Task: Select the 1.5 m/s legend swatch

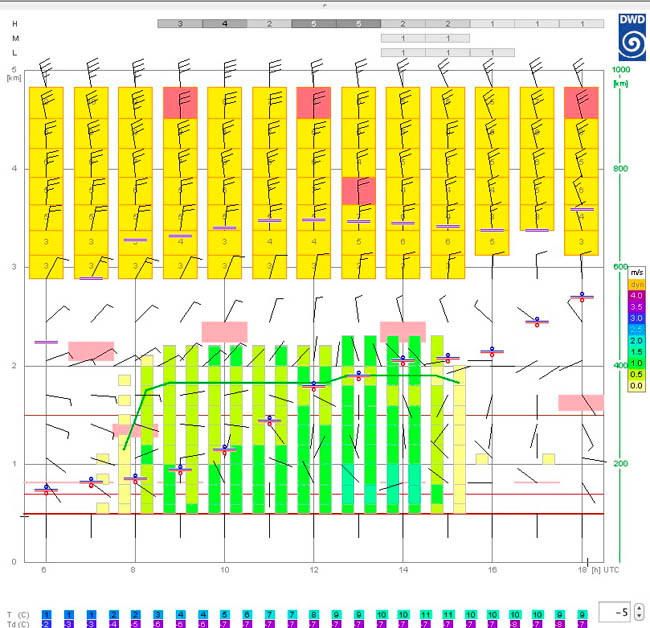Action: 637,352
